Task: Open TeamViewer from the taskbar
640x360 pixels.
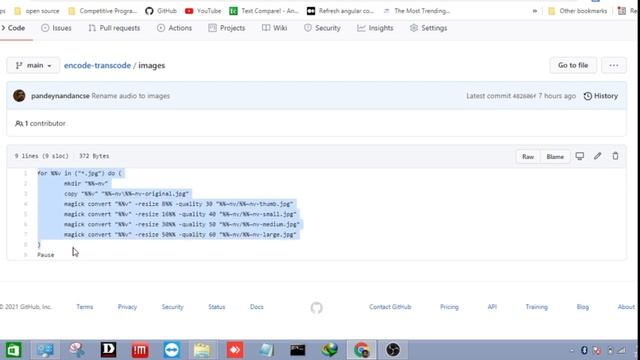Action: (171, 350)
